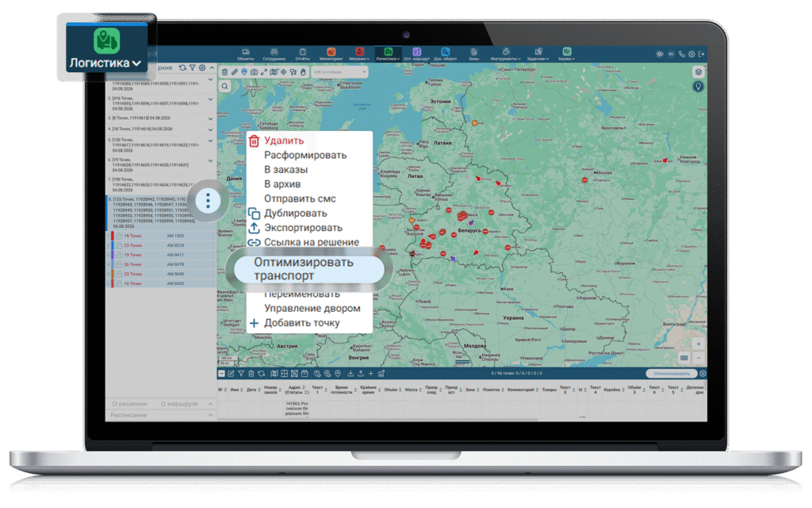The height and width of the screenshot is (508, 812).
Task: Click the Оптимизировать button above table
Action: click(x=671, y=373)
